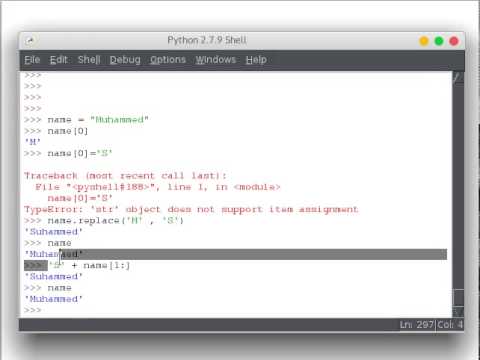Image resolution: width=480 pixels, height=360 pixels.
Task: Click the scrollbar down arrow at bottom
Action: tap(458, 312)
